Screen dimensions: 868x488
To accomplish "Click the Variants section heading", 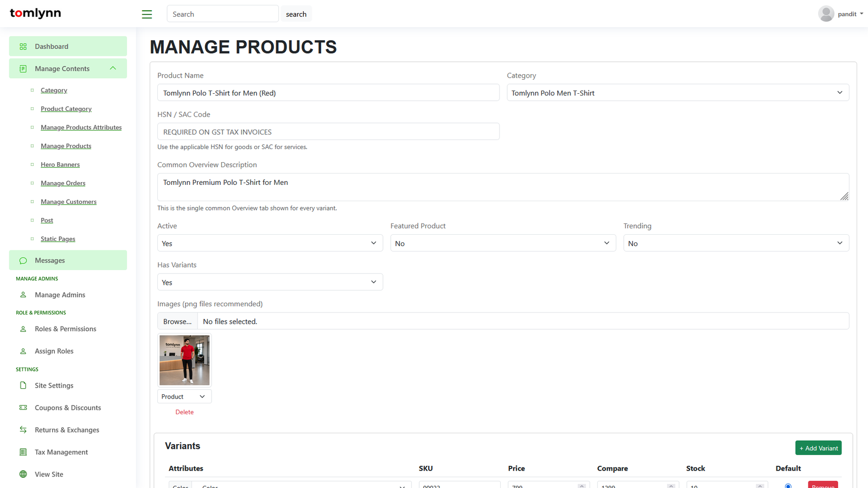I will [x=182, y=446].
